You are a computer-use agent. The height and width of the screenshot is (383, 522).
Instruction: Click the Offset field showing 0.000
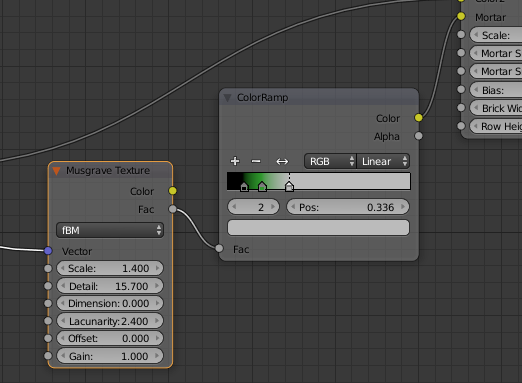click(110, 338)
